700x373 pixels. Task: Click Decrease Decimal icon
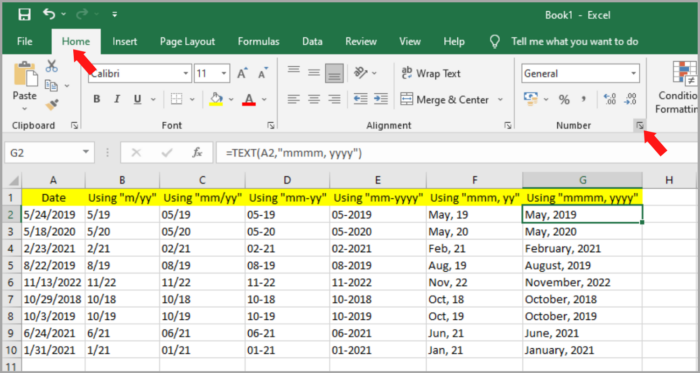tap(630, 99)
